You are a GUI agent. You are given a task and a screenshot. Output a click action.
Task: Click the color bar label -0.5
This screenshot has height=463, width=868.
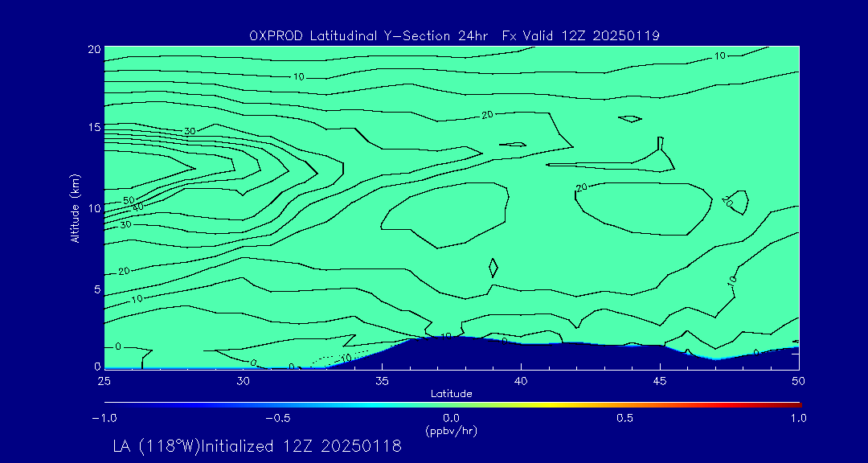click(x=277, y=419)
